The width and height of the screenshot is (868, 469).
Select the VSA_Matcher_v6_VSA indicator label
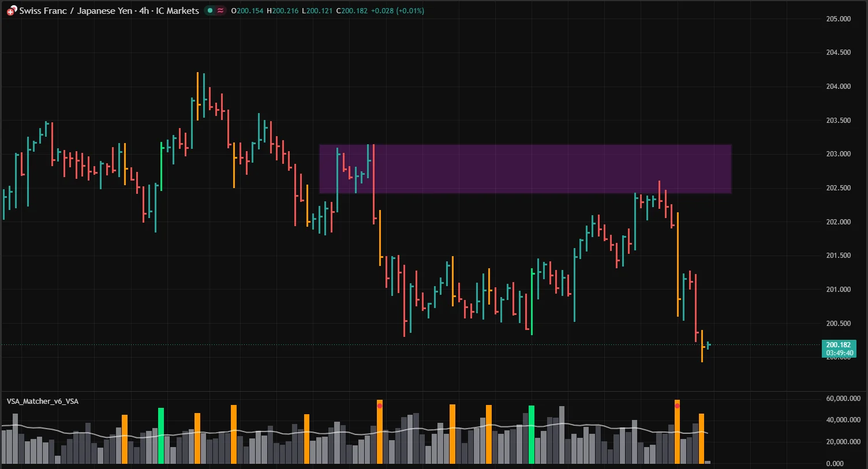click(43, 402)
